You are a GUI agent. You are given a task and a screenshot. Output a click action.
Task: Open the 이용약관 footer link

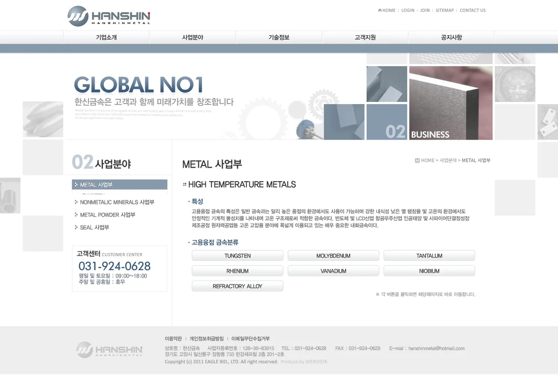pos(173,339)
